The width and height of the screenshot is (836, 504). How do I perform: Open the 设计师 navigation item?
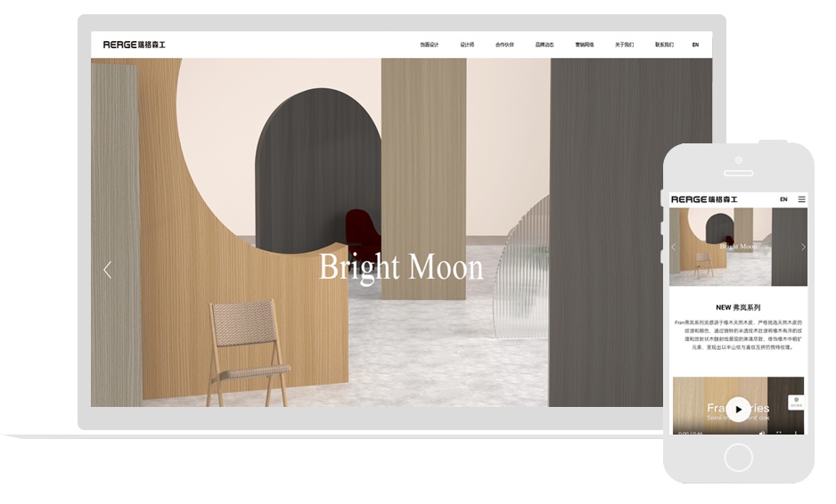tap(467, 45)
